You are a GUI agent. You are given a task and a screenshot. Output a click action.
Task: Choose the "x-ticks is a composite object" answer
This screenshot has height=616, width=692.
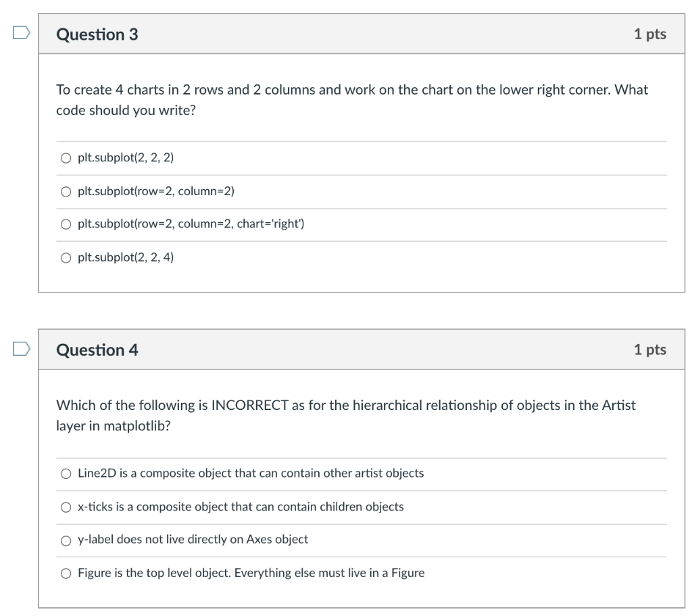click(x=66, y=507)
